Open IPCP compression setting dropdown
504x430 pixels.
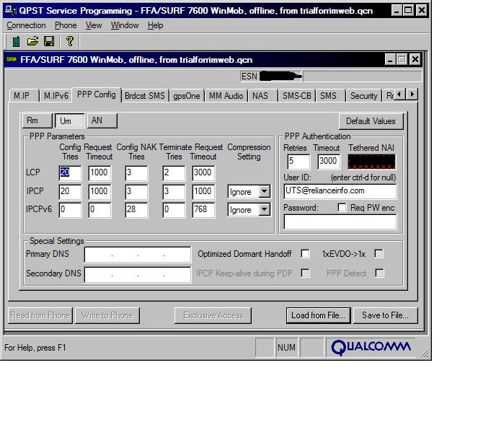coord(264,191)
